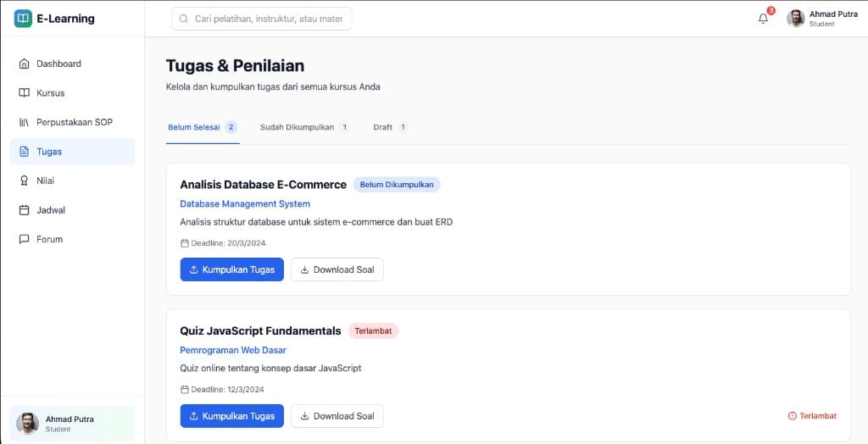Click the Nilai award icon
This screenshot has width=868, height=444.
pyautogui.click(x=25, y=180)
